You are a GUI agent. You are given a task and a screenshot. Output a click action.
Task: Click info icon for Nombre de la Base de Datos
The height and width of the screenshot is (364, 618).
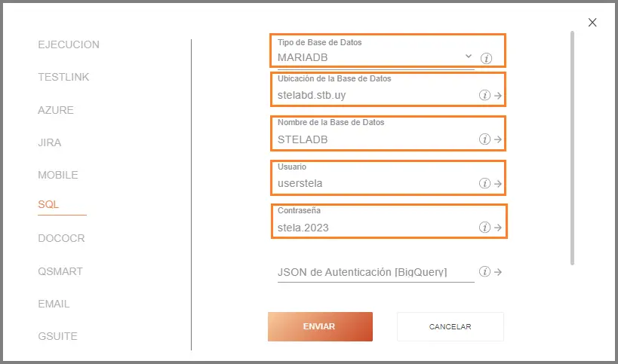(x=484, y=139)
